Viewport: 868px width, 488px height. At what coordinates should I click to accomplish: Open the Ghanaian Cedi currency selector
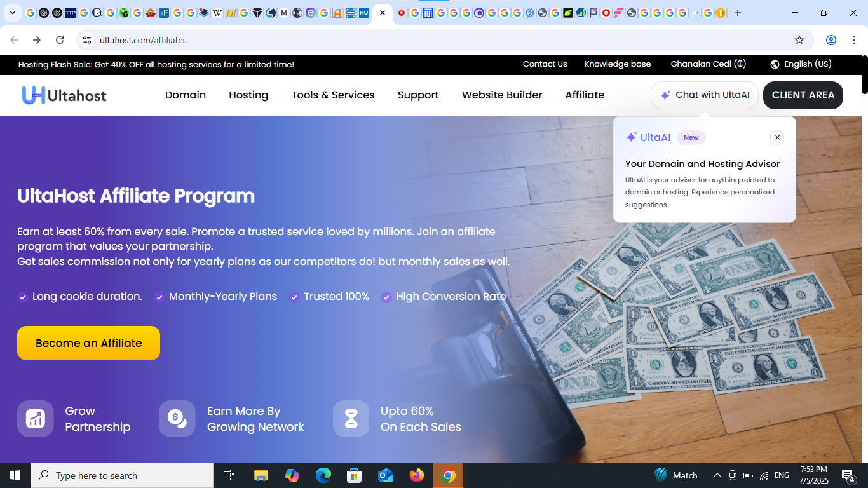pyautogui.click(x=709, y=64)
